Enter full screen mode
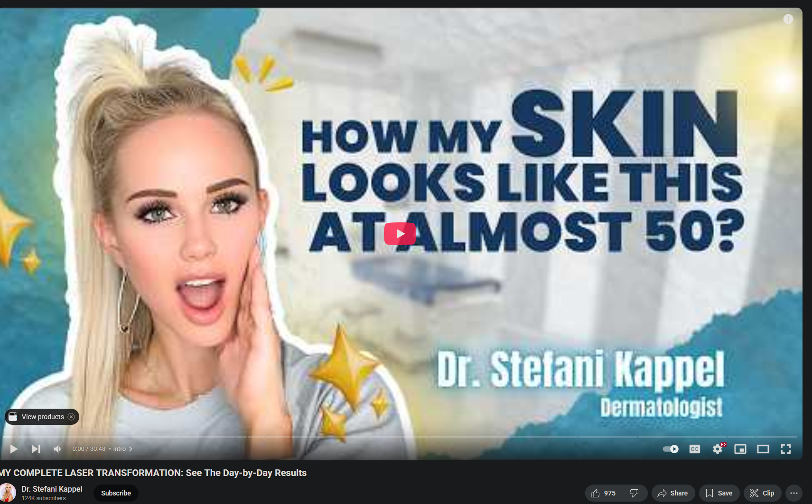This screenshot has height=504, width=812. pyautogui.click(x=786, y=449)
